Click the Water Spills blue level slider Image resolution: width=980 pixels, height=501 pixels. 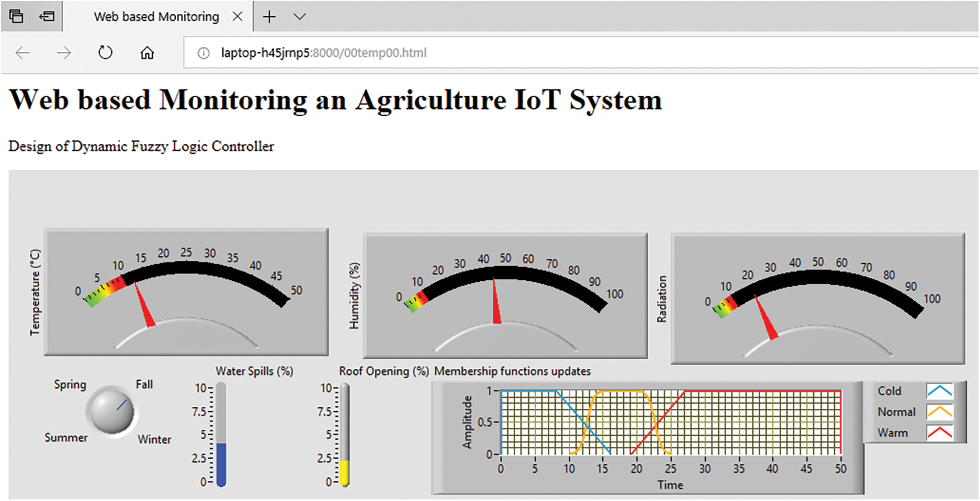click(x=221, y=463)
